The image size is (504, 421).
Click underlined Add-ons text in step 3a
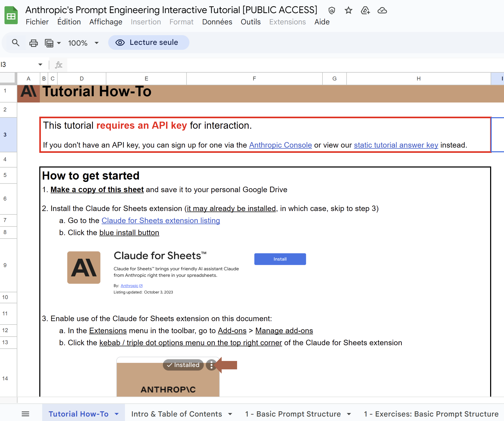coord(232,331)
